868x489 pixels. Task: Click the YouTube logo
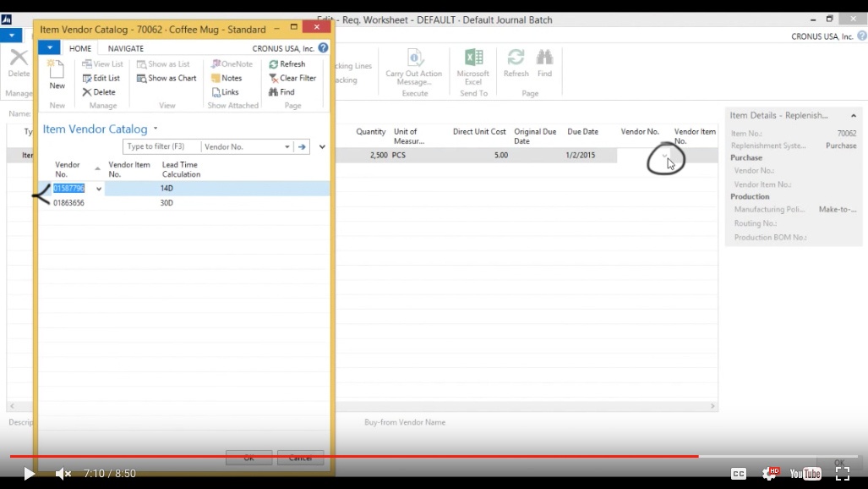coord(805,474)
